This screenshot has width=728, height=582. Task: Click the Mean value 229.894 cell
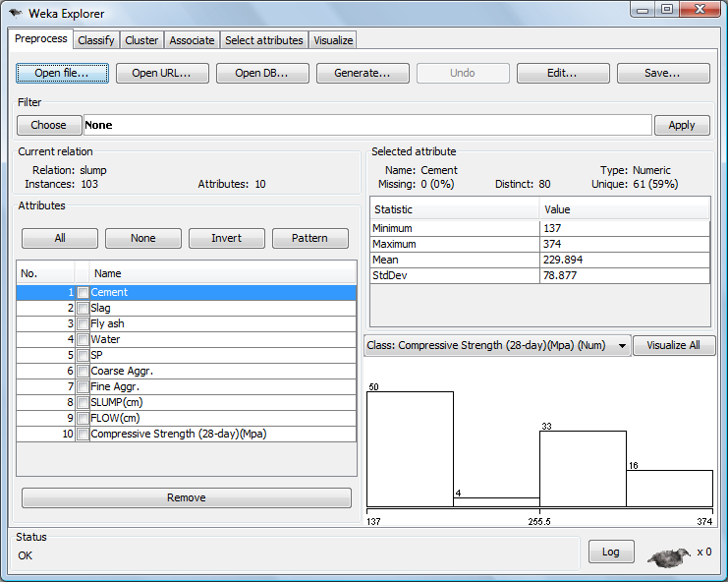[625, 261]
